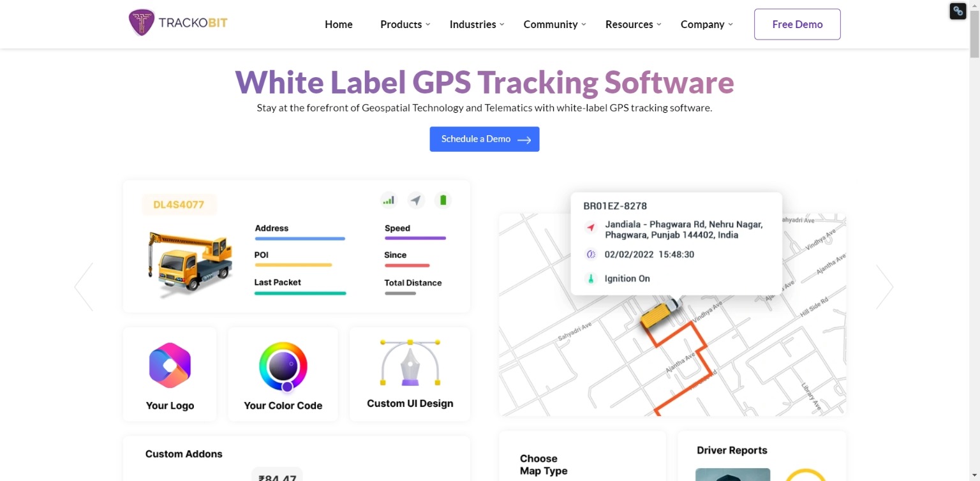
Task: Click the pen tool Custom UI Design icon
Action: [x=410, y=363]
